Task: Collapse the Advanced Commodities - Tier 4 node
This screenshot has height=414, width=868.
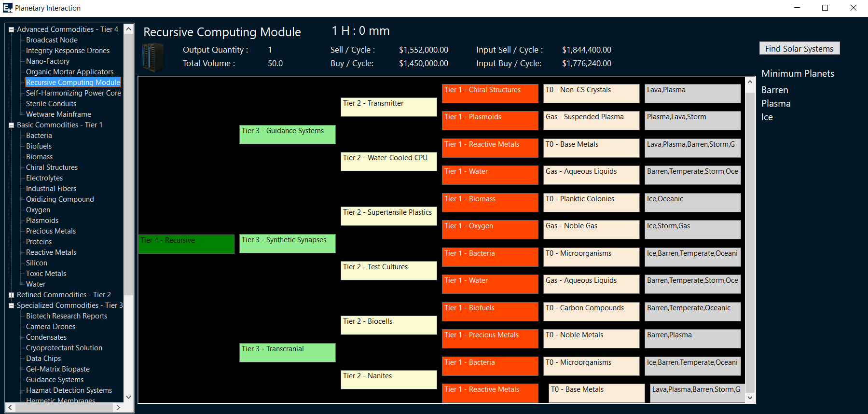Action: coord(11,30)
